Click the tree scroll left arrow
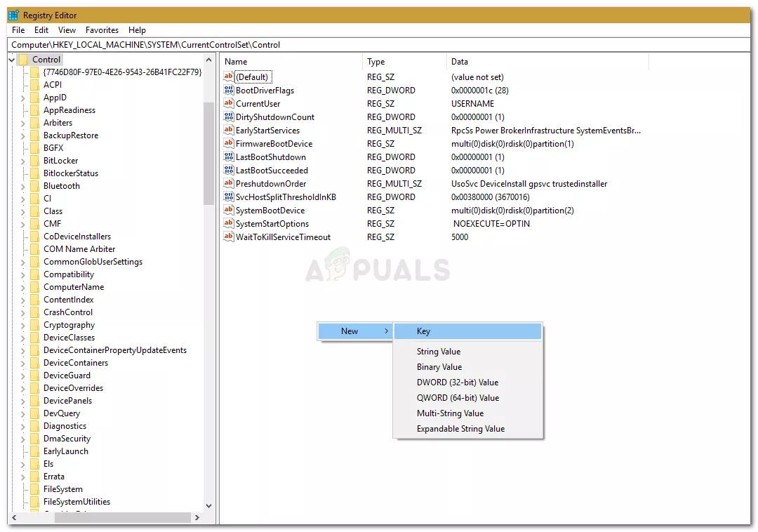 coord(14,517)
